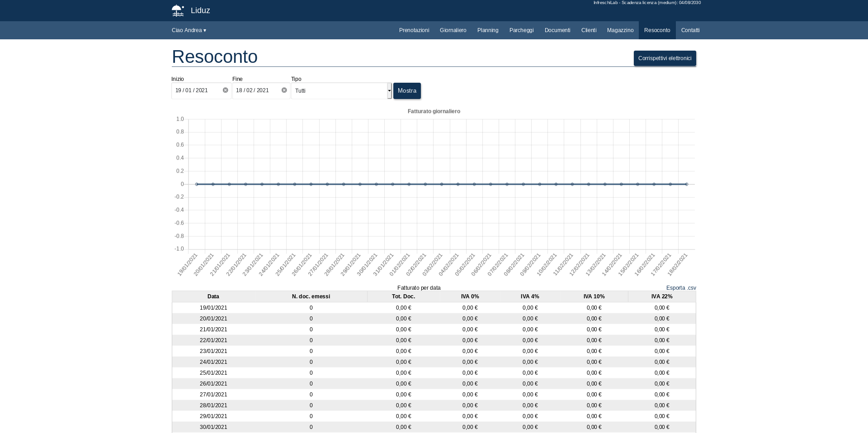Select the 21/01/2021 table row date

point(213,329)
